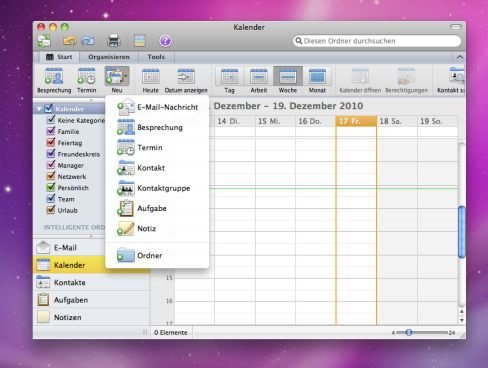The width and height of the screenshot is (488, 368).
Task: Toggle Keine Kategorie checkbox
Action: [x=51, y=119]
